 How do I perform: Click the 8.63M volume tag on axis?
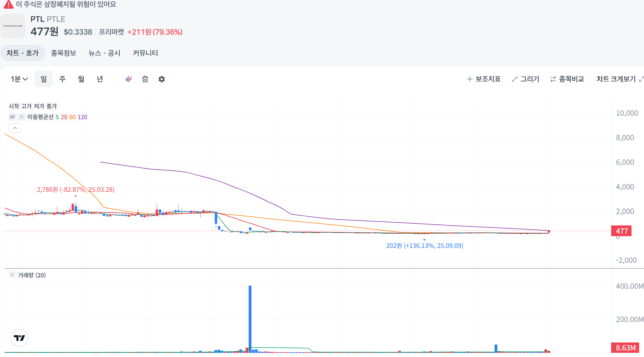(x=625, y=348)
